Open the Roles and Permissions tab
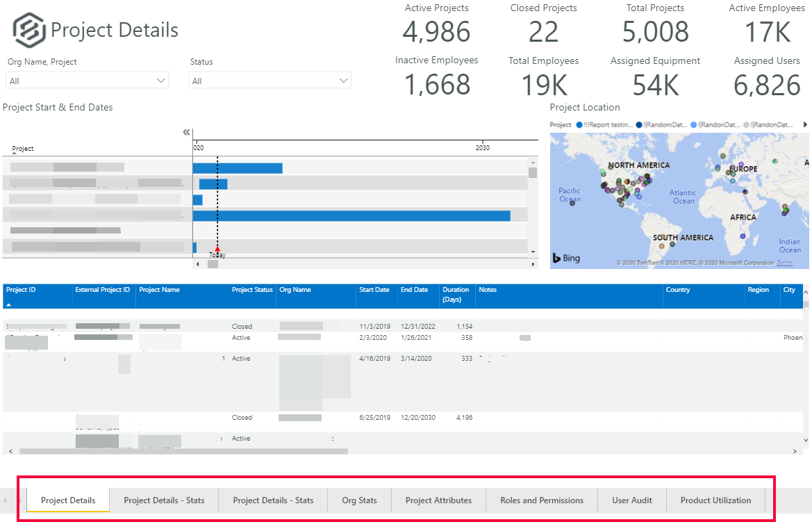Image resolution: width=812 pixels, height=522 pixels. [x=542, y=500]
